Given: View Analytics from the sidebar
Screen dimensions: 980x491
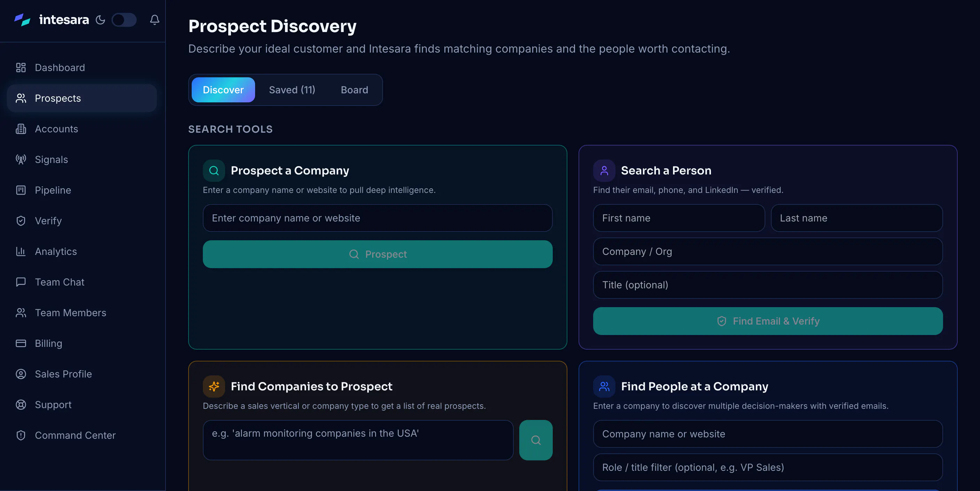Looking at the screenshot, I should click(82, 251).
